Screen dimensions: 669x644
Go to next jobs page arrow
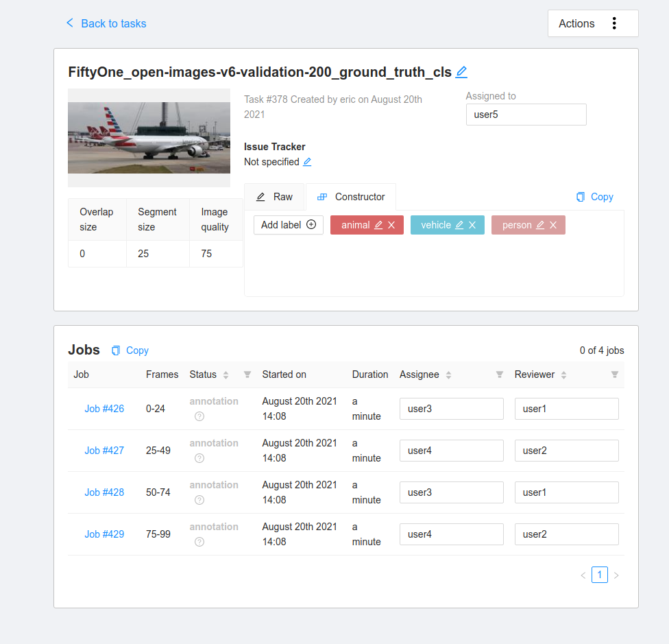(x=616, y=575)
